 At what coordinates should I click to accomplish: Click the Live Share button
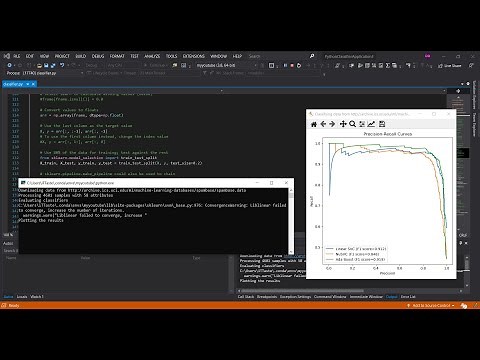click(450, 66)
